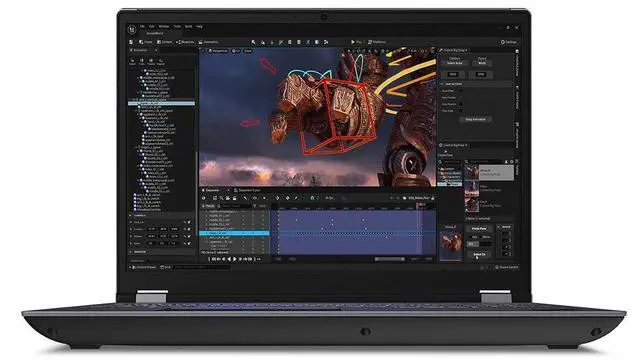Select the third pose thumbnail in list
The image size is (640, 364).
(x=472, y=205)
